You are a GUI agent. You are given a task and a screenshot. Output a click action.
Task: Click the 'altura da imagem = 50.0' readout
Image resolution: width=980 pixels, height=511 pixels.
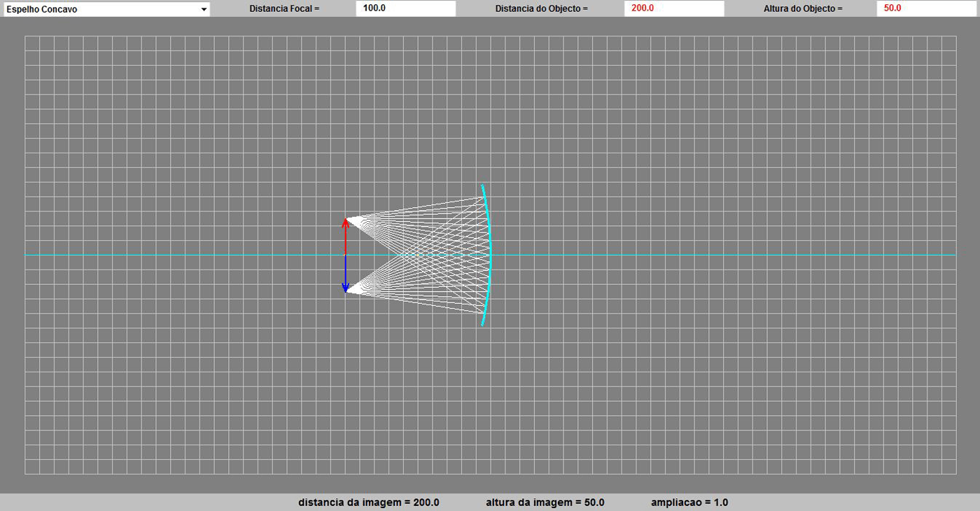(545, 503)
